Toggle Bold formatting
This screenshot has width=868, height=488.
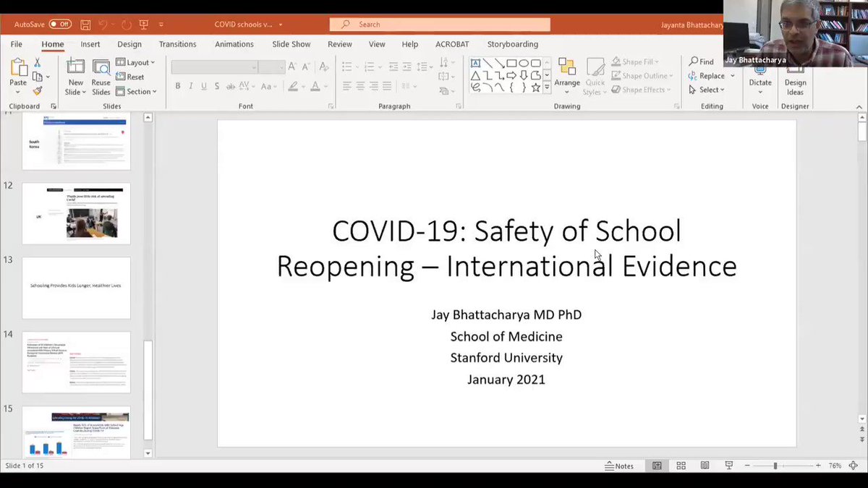click(178, 87)
